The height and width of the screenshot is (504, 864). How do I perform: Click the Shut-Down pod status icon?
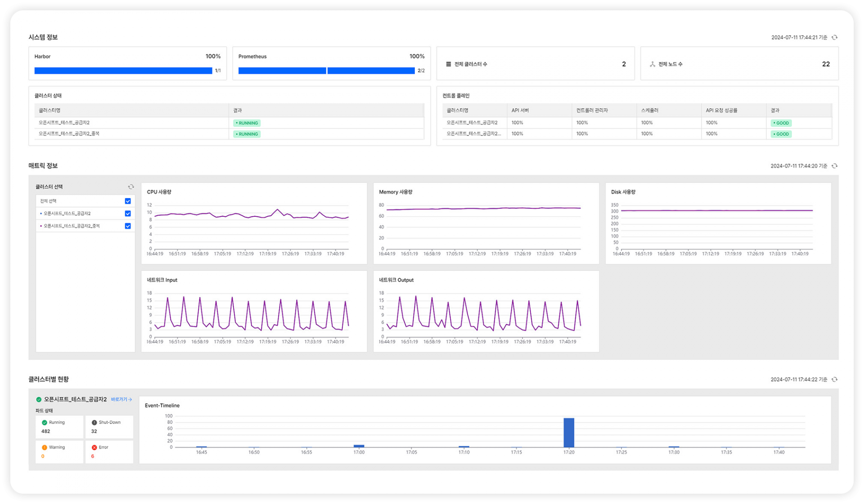click(x=94, y=423)
